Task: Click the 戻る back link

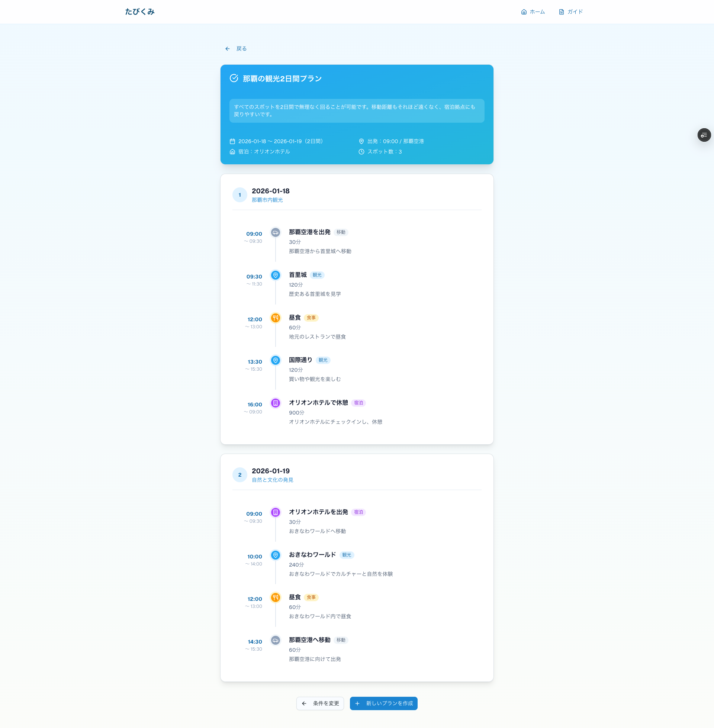Action: 236,49
